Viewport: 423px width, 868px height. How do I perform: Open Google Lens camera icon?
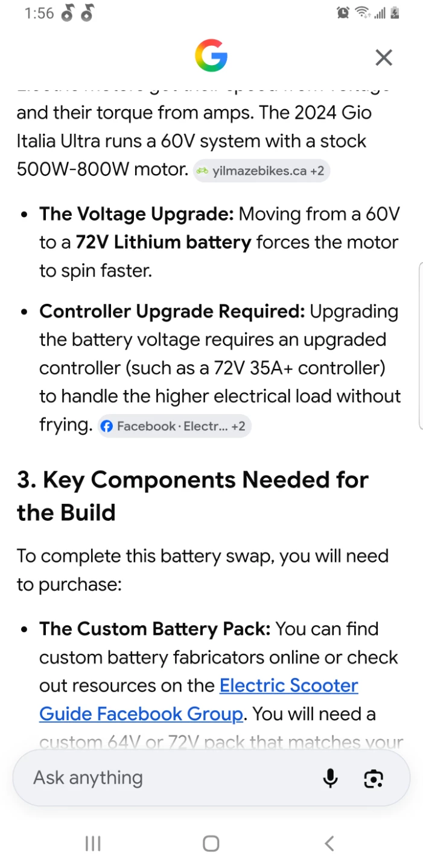coord(374,778)
